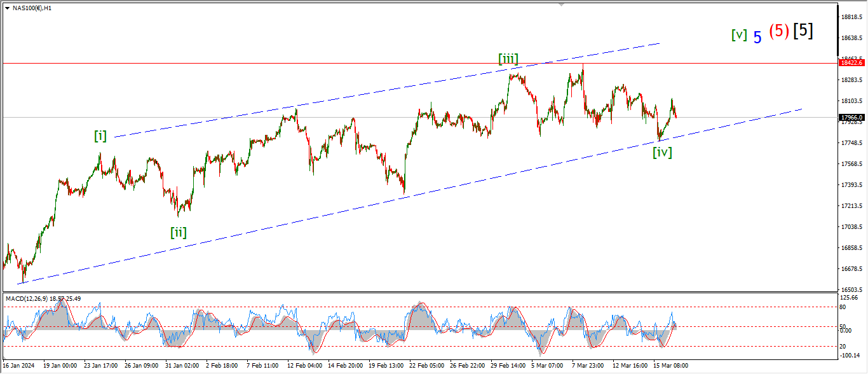Viewport: 868px width, 374px height.
Task: Click the chart shift triangle marker at top
Action: point(561,4)
